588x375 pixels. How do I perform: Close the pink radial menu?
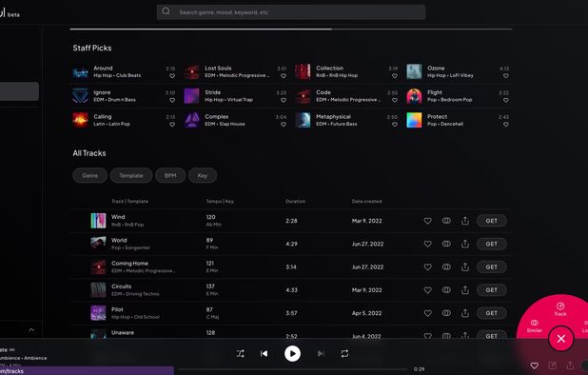pos(561,339)
